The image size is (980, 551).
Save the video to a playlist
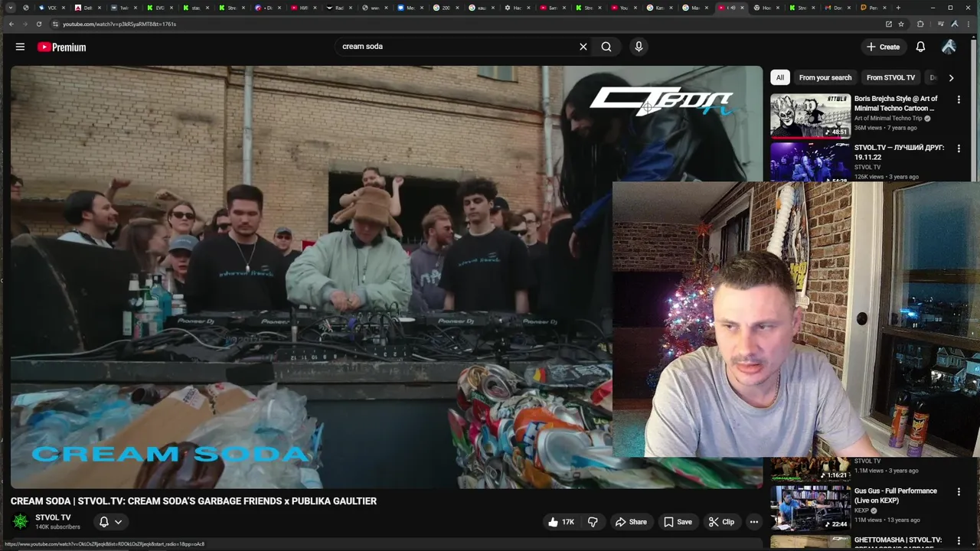[x=678, y=522]
